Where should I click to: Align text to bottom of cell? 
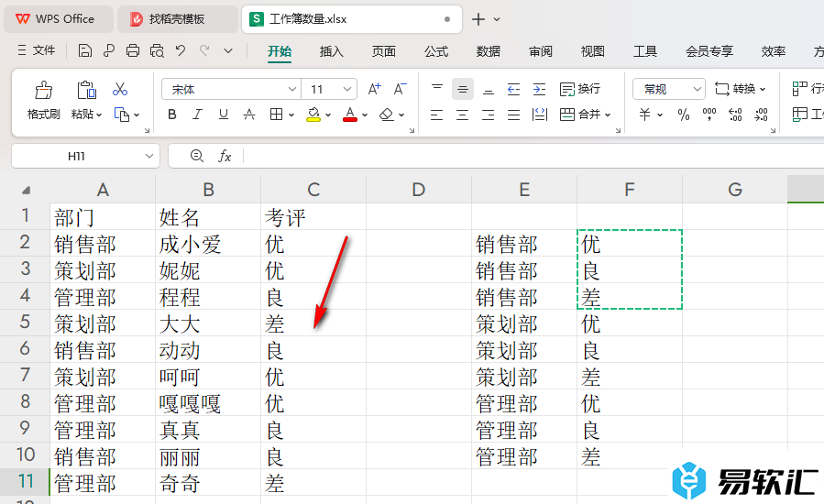click(489, 89)
